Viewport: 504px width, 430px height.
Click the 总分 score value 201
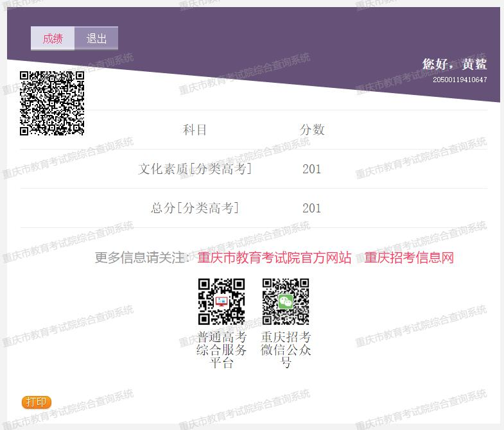click(x=311, y=209)
